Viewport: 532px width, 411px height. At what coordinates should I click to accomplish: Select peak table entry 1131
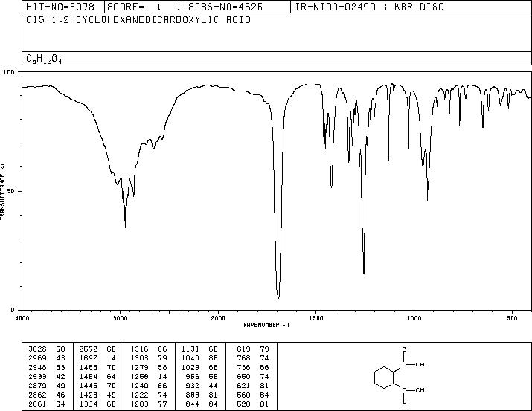coord(190,349)
